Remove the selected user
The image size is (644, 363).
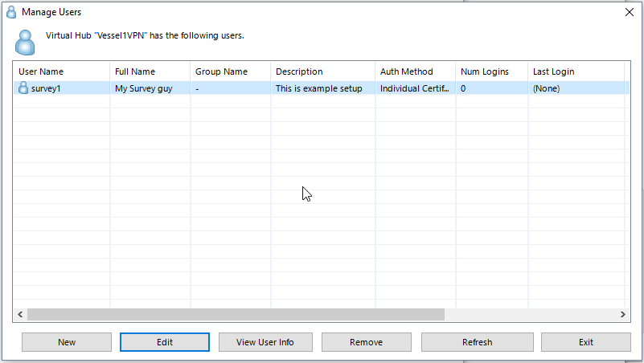[x=367, y=342]
